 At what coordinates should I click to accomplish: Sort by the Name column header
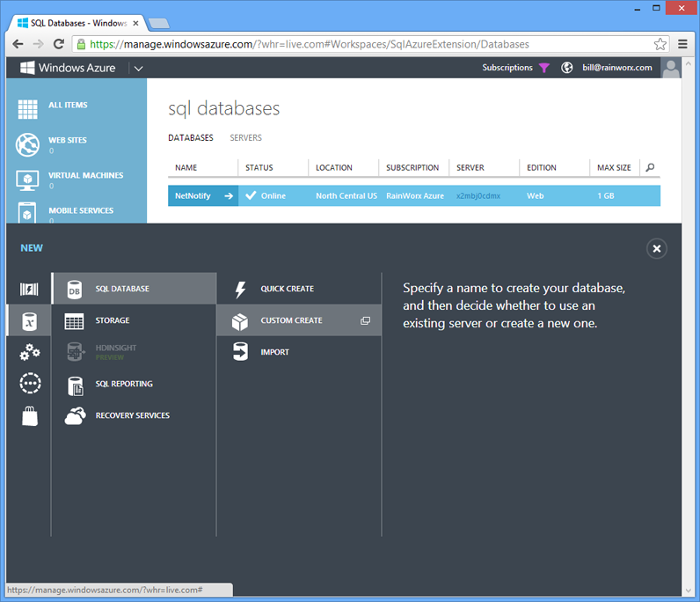click(x=186, y=167)
